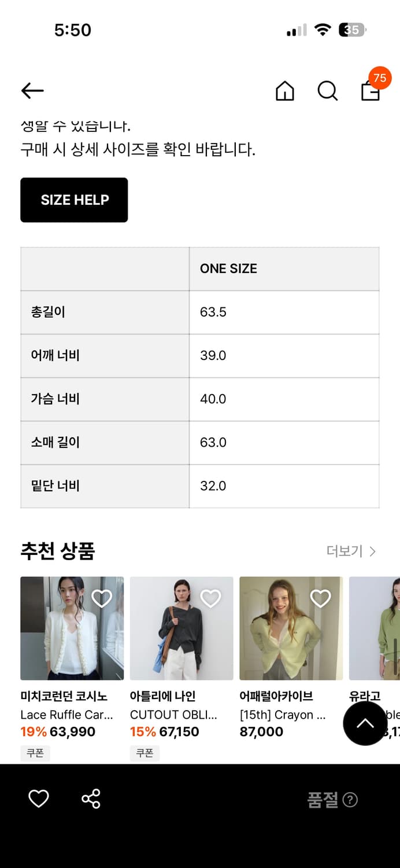This screenshot has height=868, width=400.
Task: Open the home screen icon
Action: pos(284,91)
